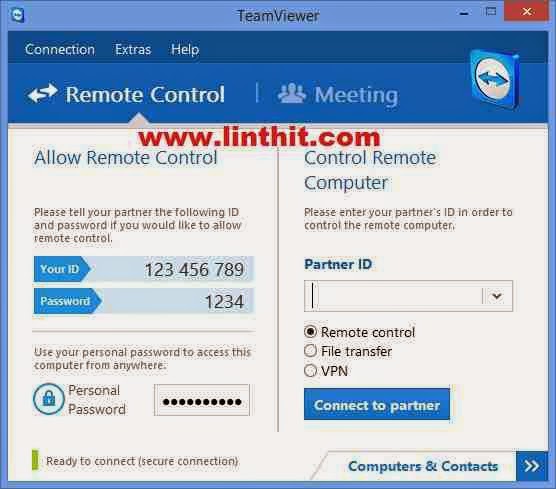Click the TeamViewer icon in the title bar
The height and width of the screenshot is (489, 556).
(x=17, y=15)
